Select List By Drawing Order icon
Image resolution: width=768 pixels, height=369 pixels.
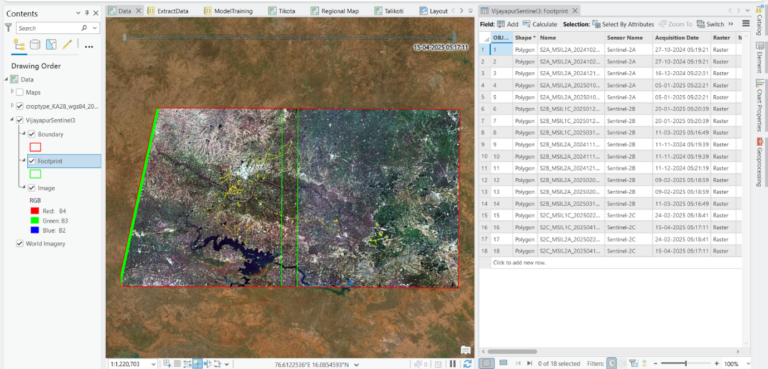tap(19, 45)
